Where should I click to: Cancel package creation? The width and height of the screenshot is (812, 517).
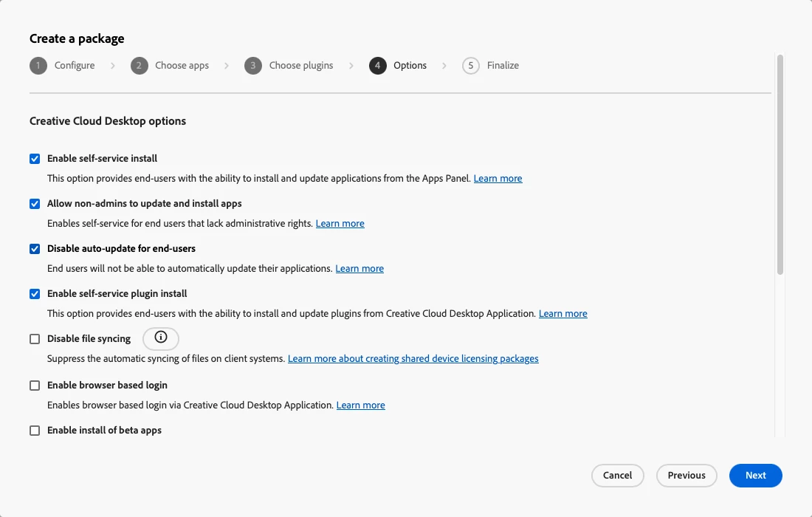[x=617, y=476]
